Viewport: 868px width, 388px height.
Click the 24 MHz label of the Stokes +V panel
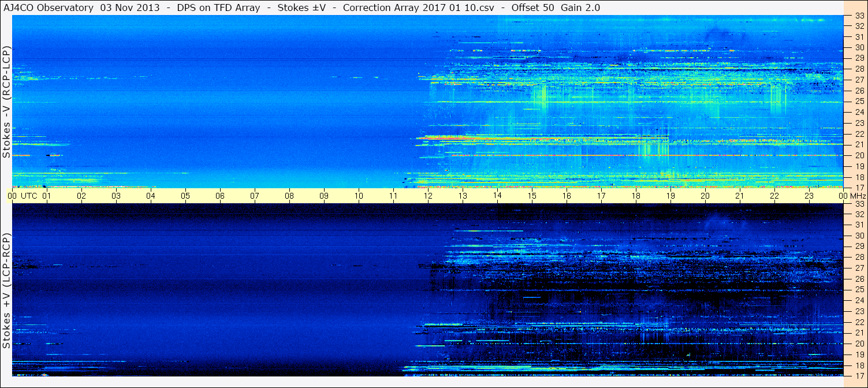point(859,300)
